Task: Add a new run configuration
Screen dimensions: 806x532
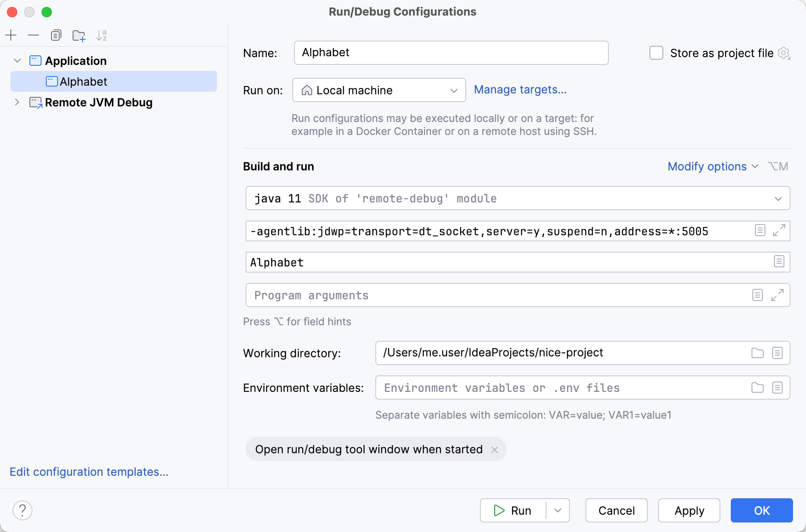Action: click(11, 35)
